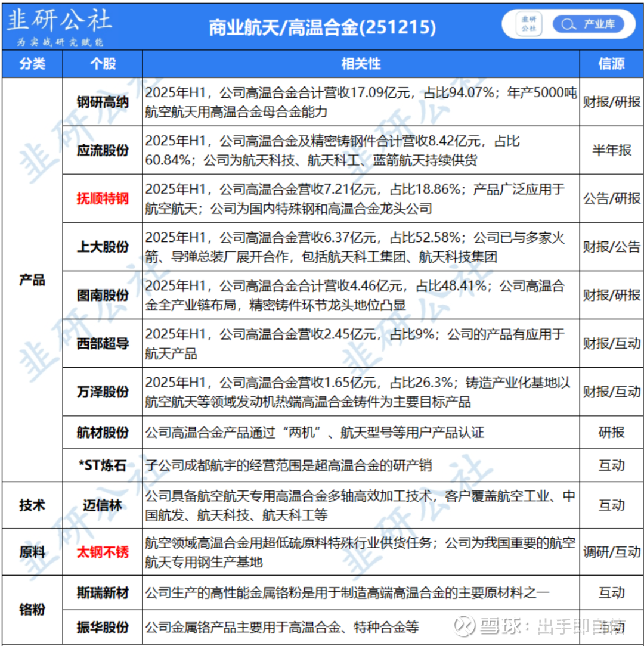Select stock name 图南股份
This screenshot has width=644, height=646.
103,295
